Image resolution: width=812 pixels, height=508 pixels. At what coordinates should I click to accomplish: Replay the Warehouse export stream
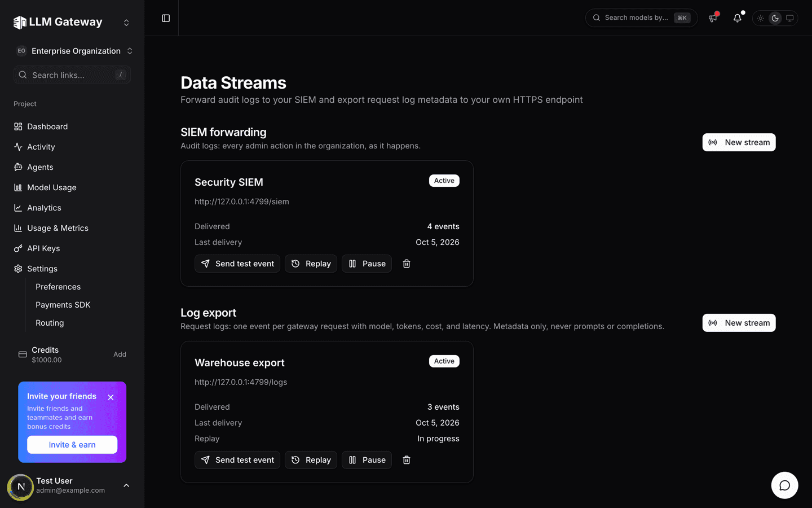(x=311, y=460)
